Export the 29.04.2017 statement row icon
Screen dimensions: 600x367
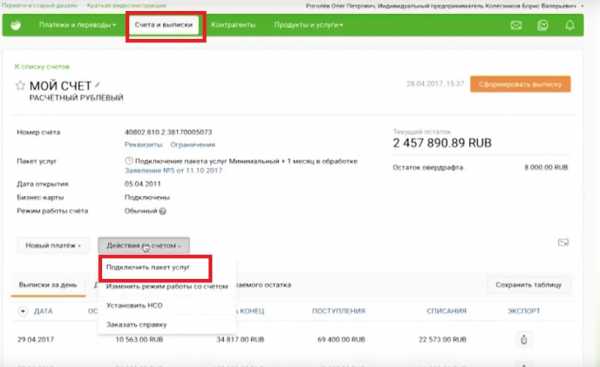[524, 339]
